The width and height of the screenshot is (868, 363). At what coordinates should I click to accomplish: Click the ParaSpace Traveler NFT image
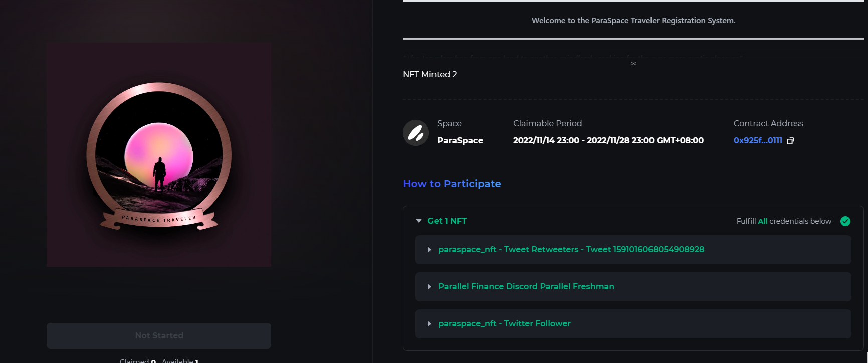[x=159, y=155]
